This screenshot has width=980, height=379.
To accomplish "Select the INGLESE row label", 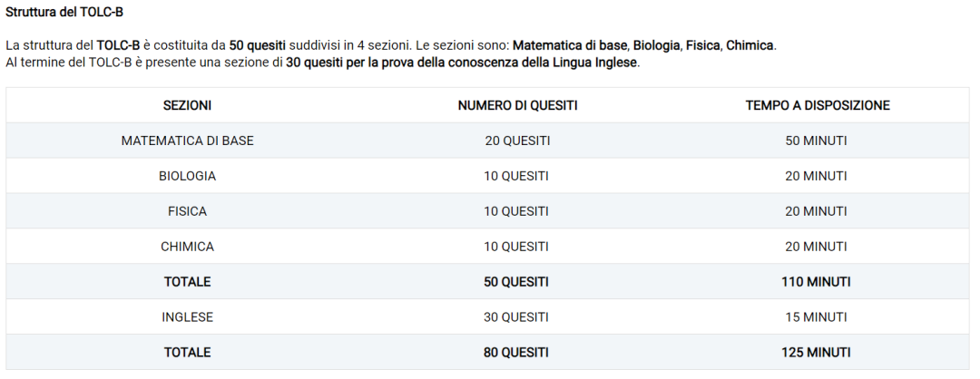I will 187,317.
